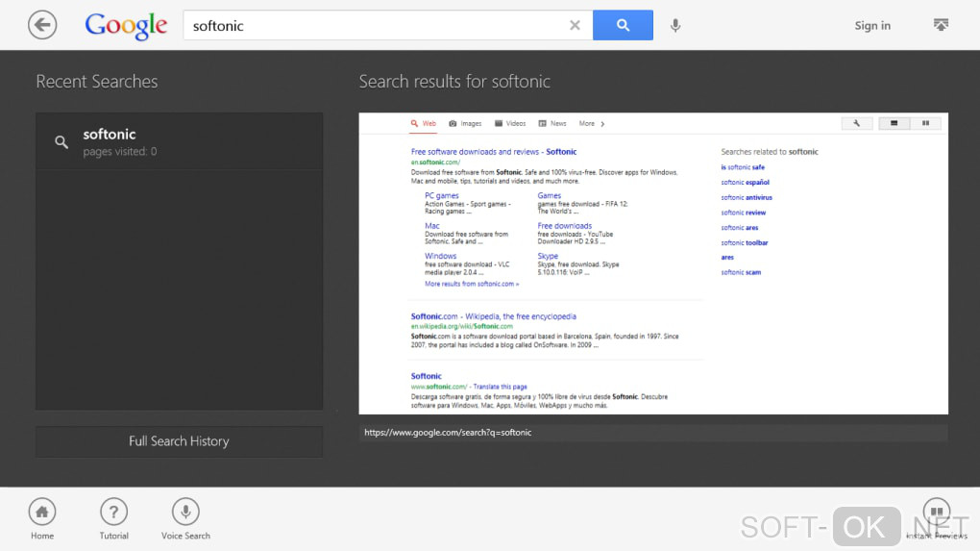Click related search 'softonic scam'
Screen dimensions: 980x551
pyautogui.click(x=741, y=273)
